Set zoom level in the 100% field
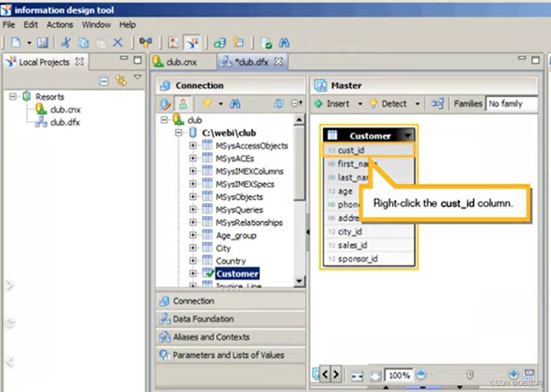 pyautogui.click(x=399, y=375)
